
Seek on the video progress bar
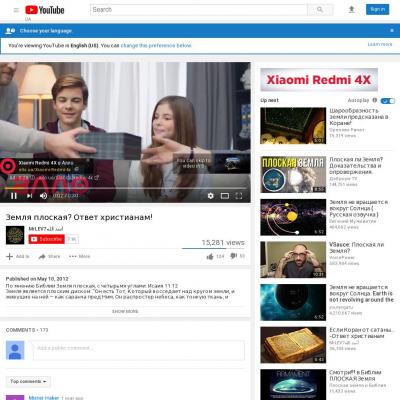[x=125, y=188]
